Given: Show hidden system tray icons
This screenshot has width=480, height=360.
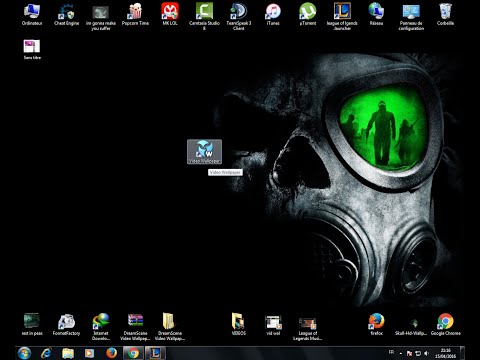Looking at the screenshot, I should [x=401, y=353].
